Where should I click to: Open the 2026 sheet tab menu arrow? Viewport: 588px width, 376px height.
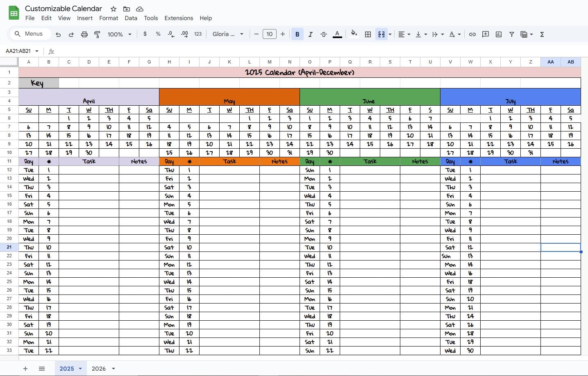coord(114,369)
